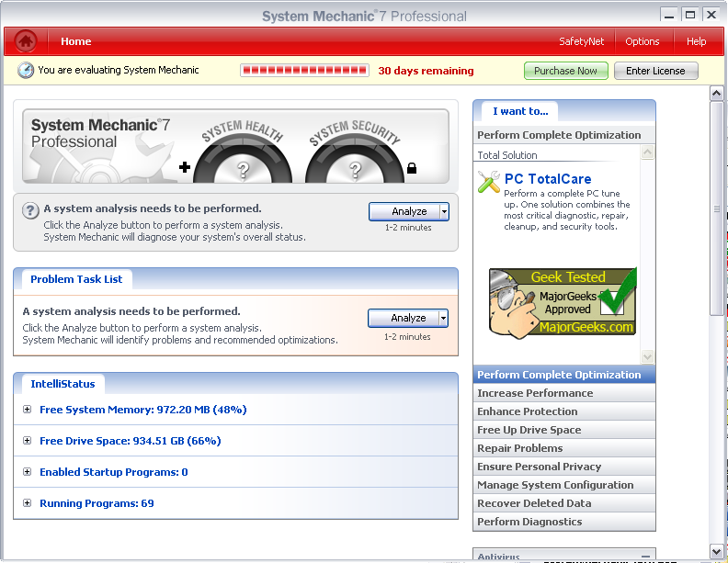Image resolution: width=728 pixels, height=563 pixels.
Task: Click the help question mark beside analysis message
Action: (30, 210)
